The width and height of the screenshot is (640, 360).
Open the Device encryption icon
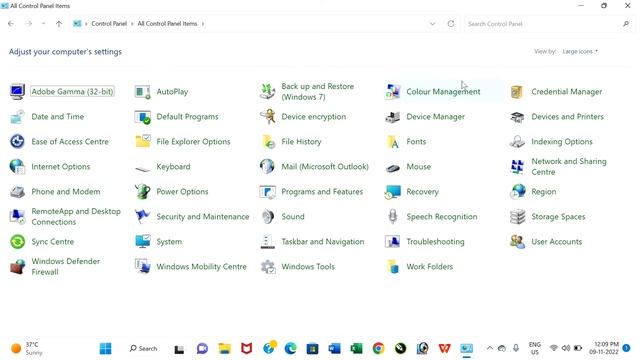tap(267, 117)
